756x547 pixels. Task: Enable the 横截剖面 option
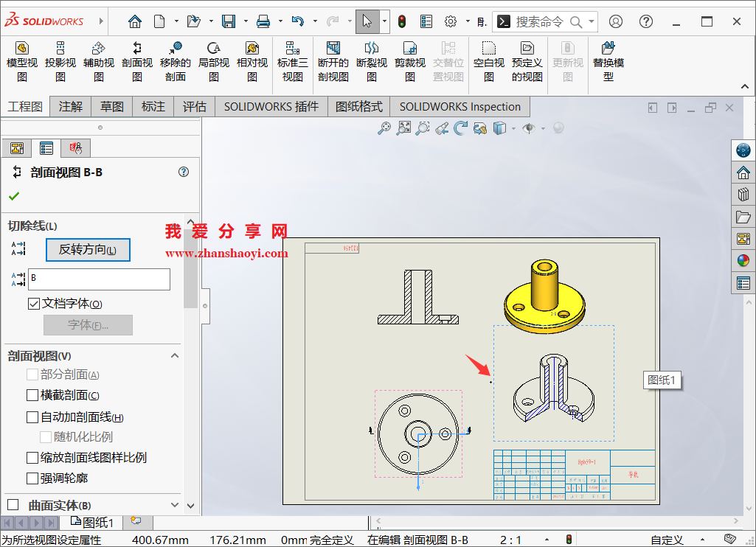click(x=32, y=396)
